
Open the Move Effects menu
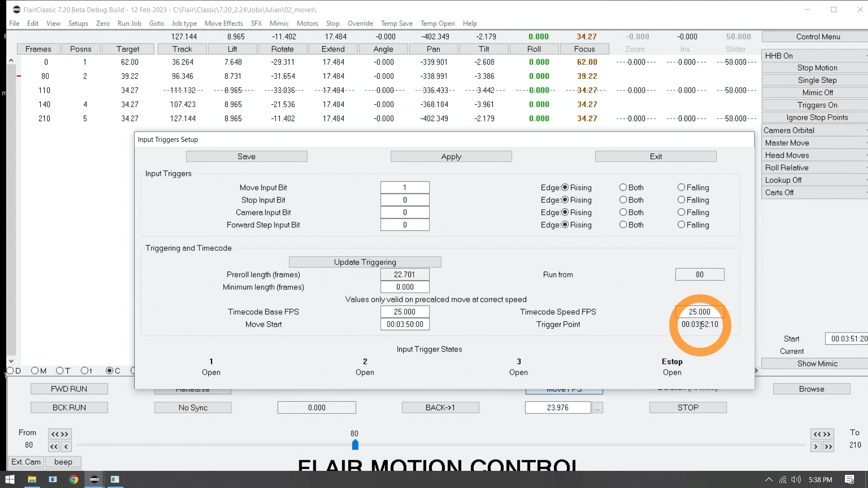coord(224,23)
